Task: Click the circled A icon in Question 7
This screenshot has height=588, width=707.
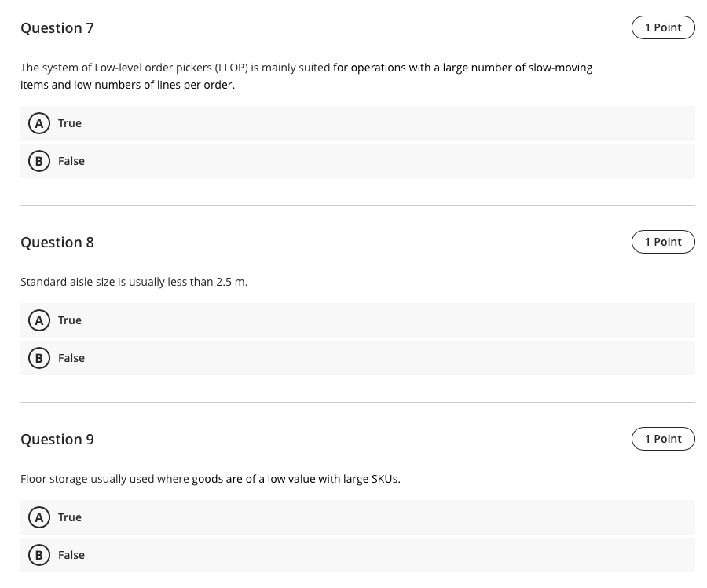Action: tap(39, 123)
